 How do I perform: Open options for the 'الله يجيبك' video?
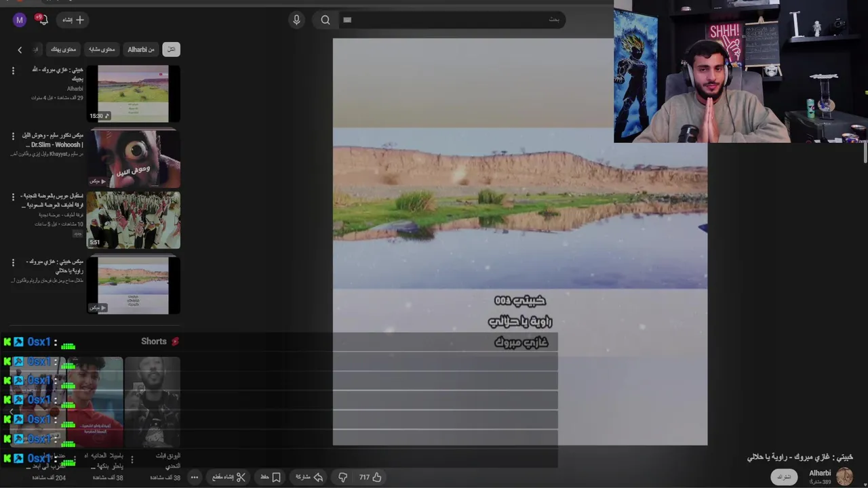12,70
